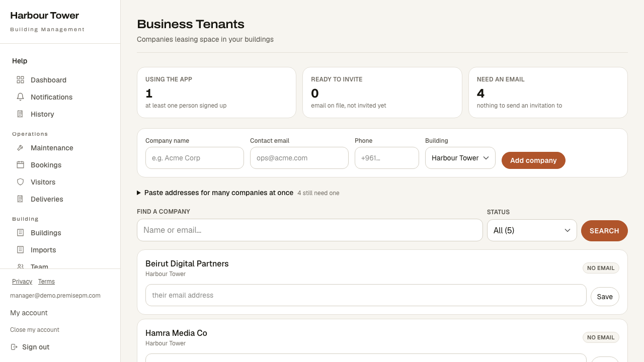This screenshot has height=362, width=644.
Task: Click the Find a company search box
Action: (x=310, y=230)
